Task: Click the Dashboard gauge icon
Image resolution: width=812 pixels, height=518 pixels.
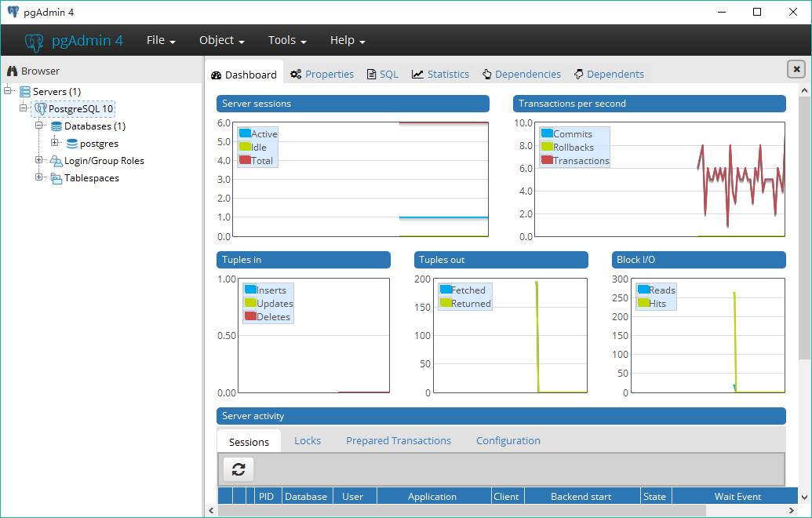Action: (x=217, y=75)
